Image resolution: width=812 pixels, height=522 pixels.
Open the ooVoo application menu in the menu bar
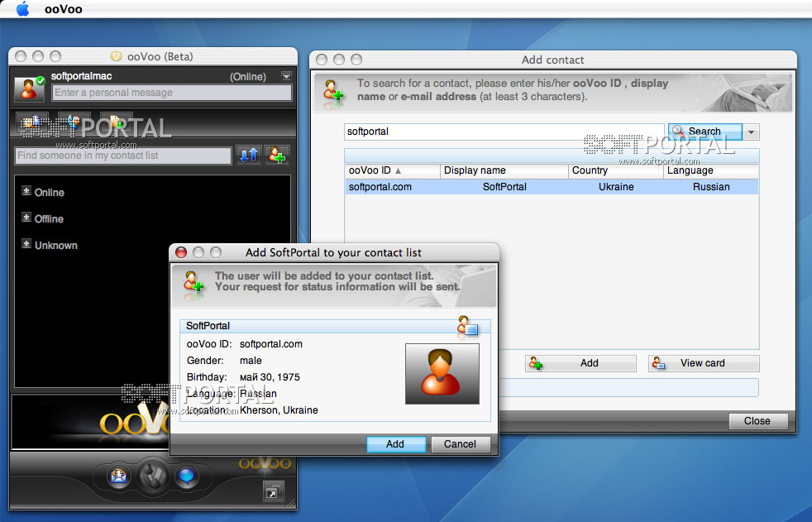[63, 9]
